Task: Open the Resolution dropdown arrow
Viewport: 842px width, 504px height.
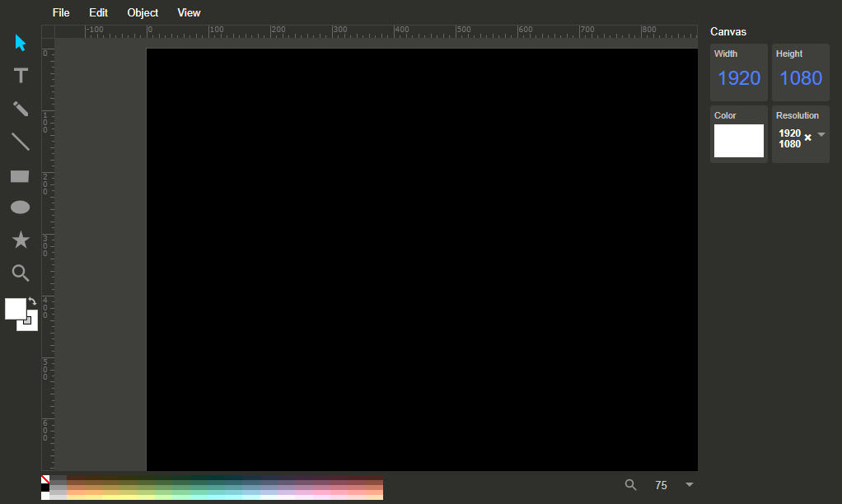Action: [821, 135]
